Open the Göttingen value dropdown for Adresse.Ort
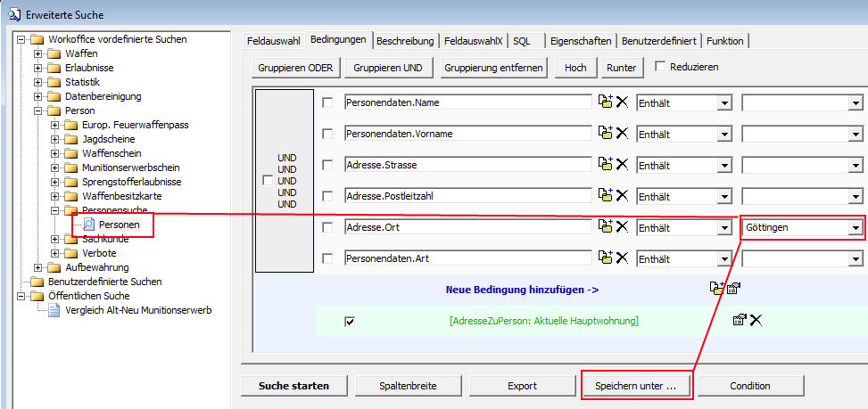Screen dimensions: 868x409 [856, 228]
